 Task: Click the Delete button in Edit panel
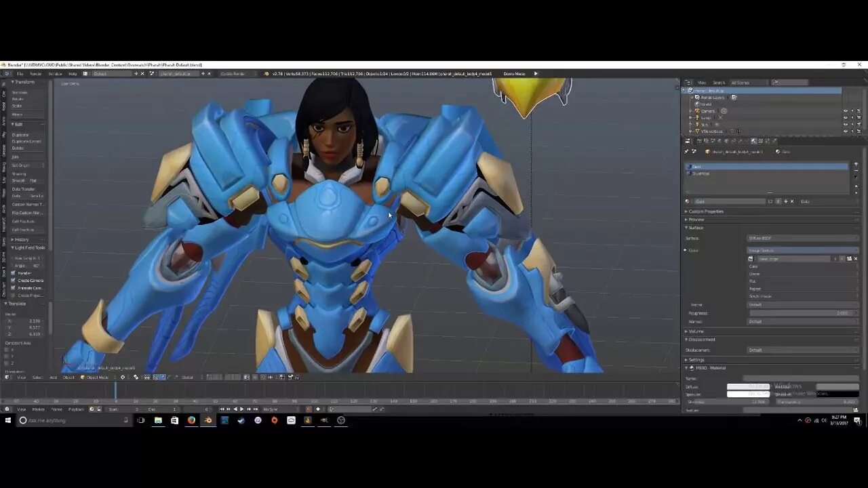[x=28, y=148]
